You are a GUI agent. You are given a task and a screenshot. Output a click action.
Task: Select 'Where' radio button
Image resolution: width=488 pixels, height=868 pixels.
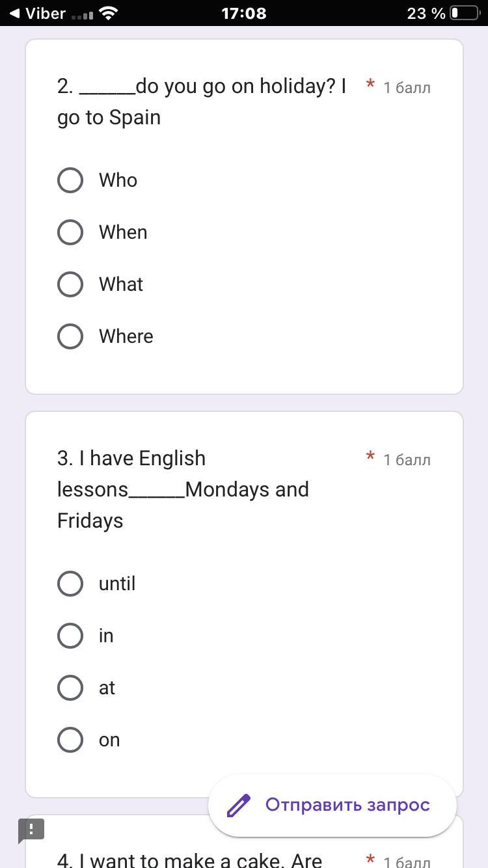(x=70, y=336)
